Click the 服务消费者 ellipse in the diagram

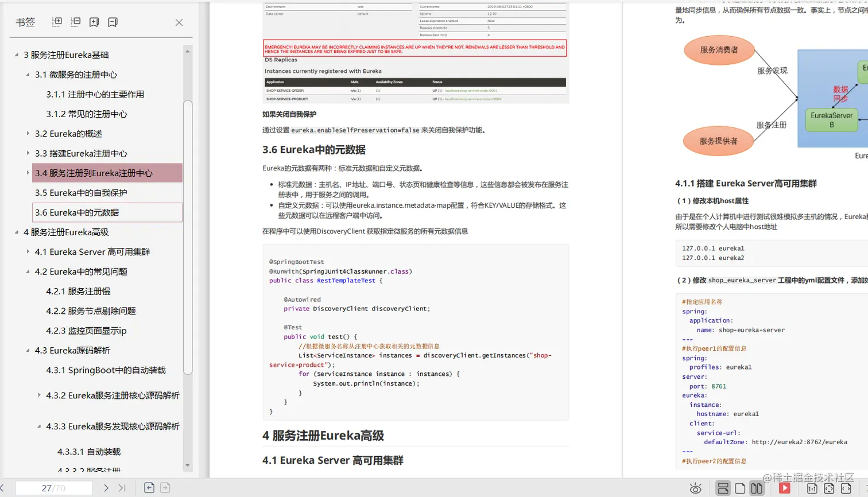719,50
